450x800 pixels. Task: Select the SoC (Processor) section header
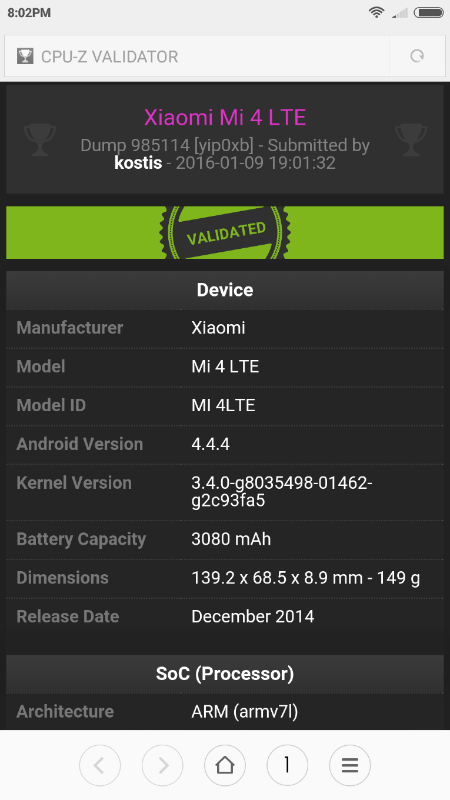[225, 673]
